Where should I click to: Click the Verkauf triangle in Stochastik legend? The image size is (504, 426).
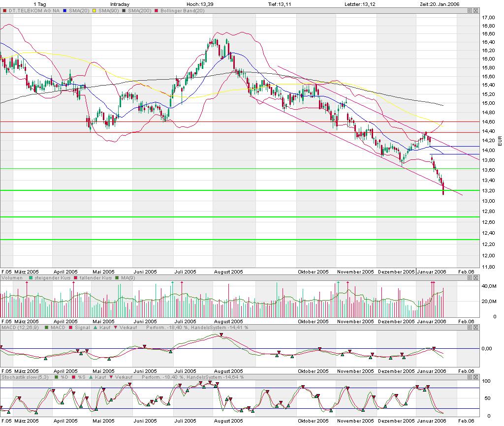pyautogui.click(x=111, y=377)
